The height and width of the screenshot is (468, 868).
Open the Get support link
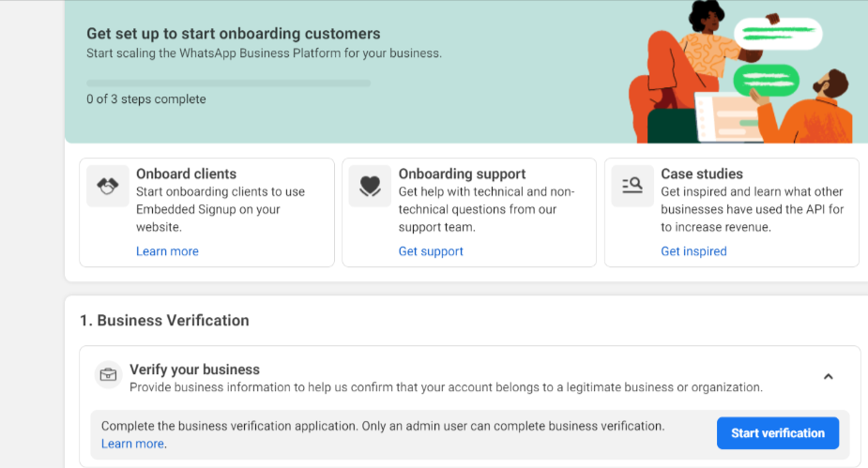[431, 251]
